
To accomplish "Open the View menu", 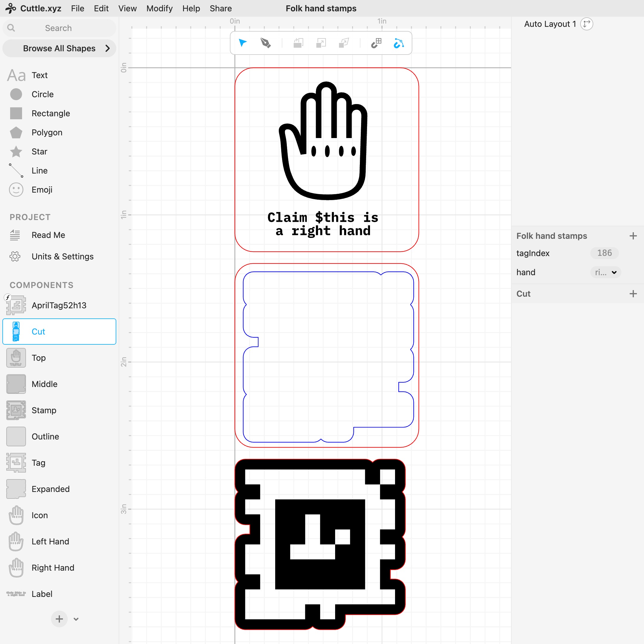I will pos(127,8).
